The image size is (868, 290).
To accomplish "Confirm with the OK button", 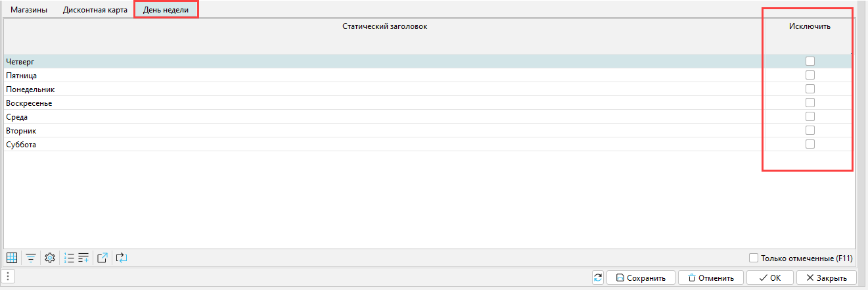I will [769, 278].
